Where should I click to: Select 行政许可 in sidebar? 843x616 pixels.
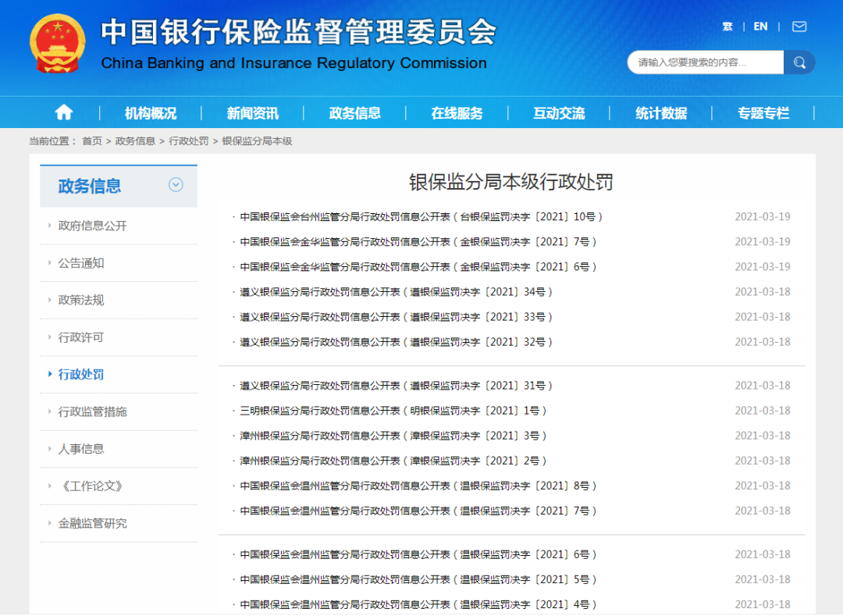(81, 337)
